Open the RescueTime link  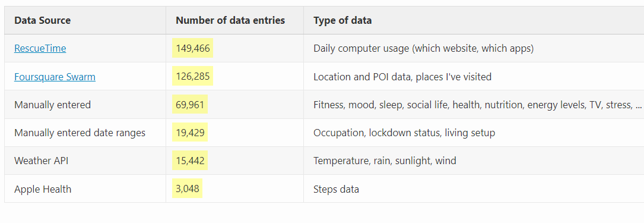pos(40,49)
